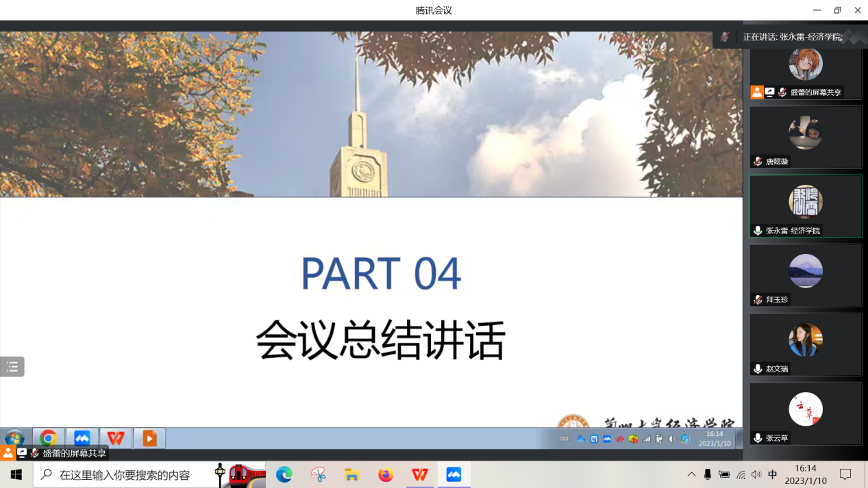The width and height of the screenshot is (868, 488).
Task: Click Tencent Meeting icon in shared screen taskbar
Action: (82, 438)
